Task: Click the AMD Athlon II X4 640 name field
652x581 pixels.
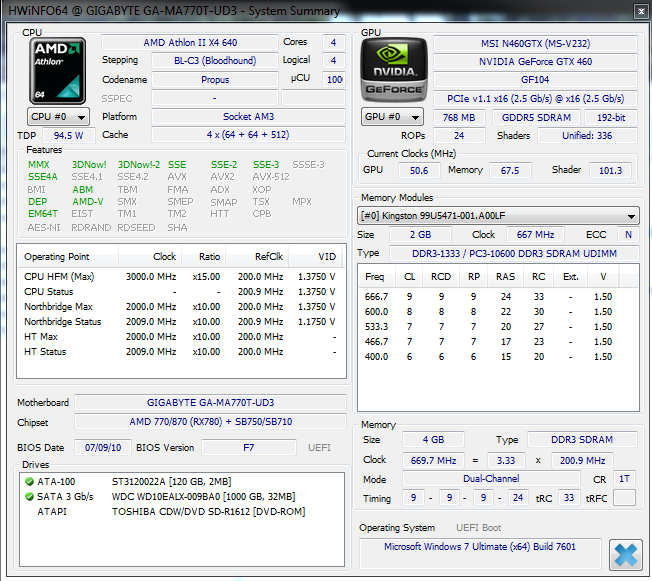Action: pos(190,42)
